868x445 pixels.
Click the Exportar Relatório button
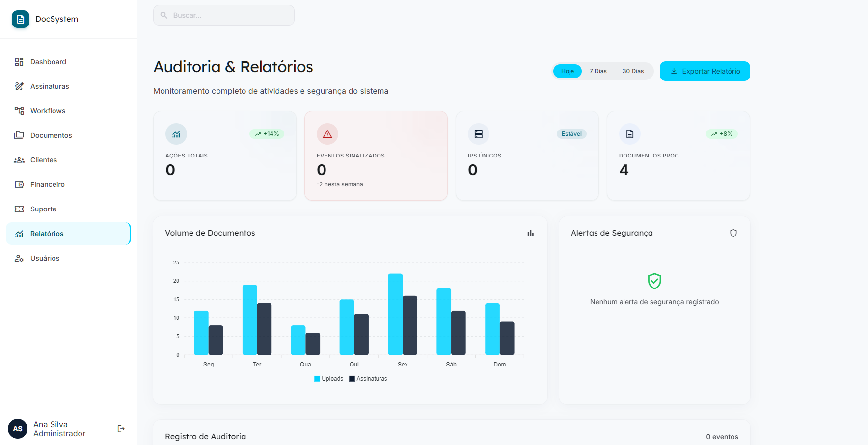pyautogui.click(x=705, y=71)
